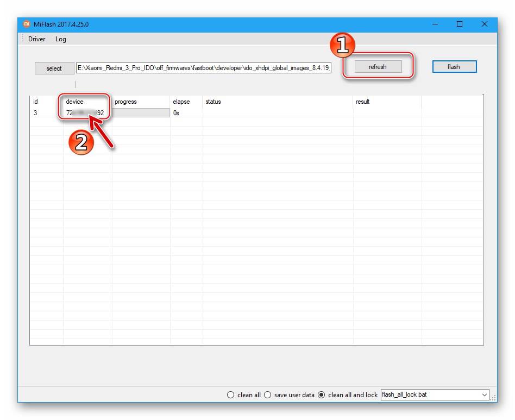Click the window resize grip corner
This screenshot has width=515, height=420.
(x=493, y=398)
